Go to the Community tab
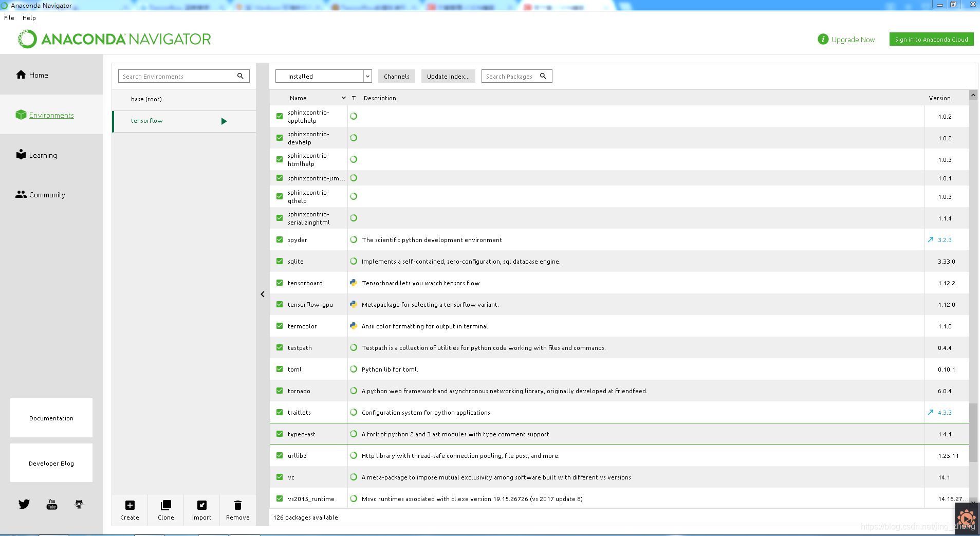Image resolution: width=980 pixels, height=536 pixels. 51,194
